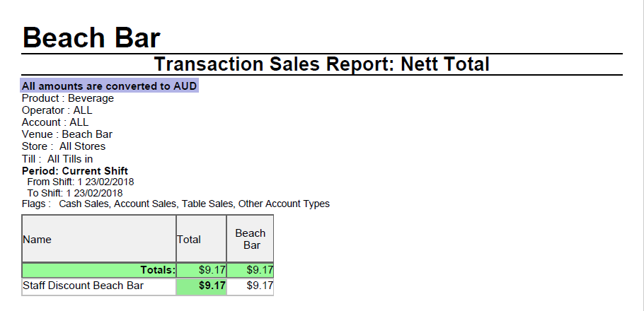Viewport: 644px width, 311px height.
Task: Click the To Shift date line
Action: [x=75, y=193]
